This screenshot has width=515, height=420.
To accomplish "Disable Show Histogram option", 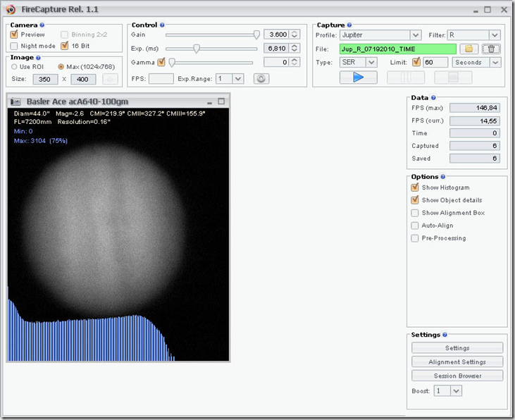I will pos(415,187).
